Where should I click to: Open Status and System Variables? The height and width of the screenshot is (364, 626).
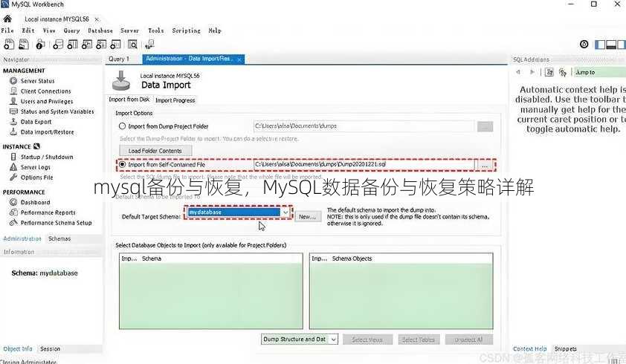click(57, 111)
